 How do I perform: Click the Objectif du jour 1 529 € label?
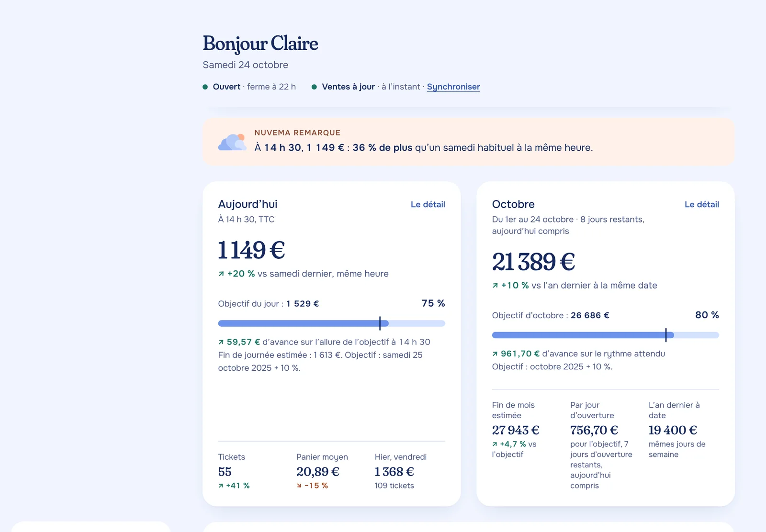pyautogui.click(x=269, y=304)
